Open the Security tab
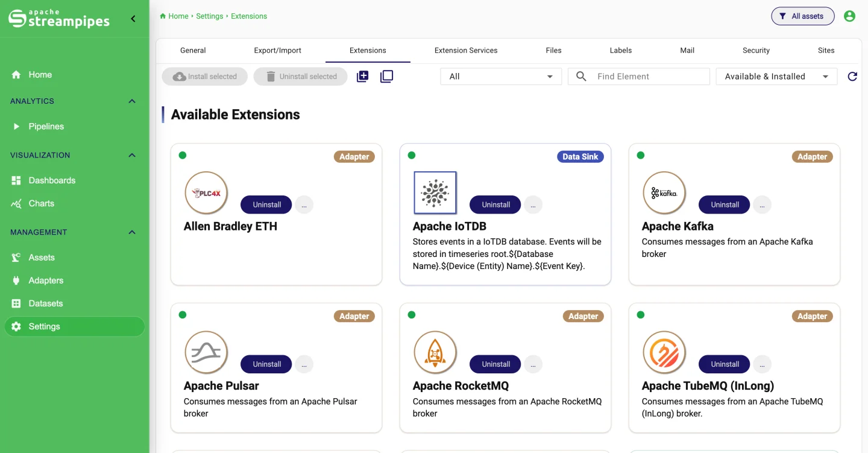868x453 pixels. [756, 51]
